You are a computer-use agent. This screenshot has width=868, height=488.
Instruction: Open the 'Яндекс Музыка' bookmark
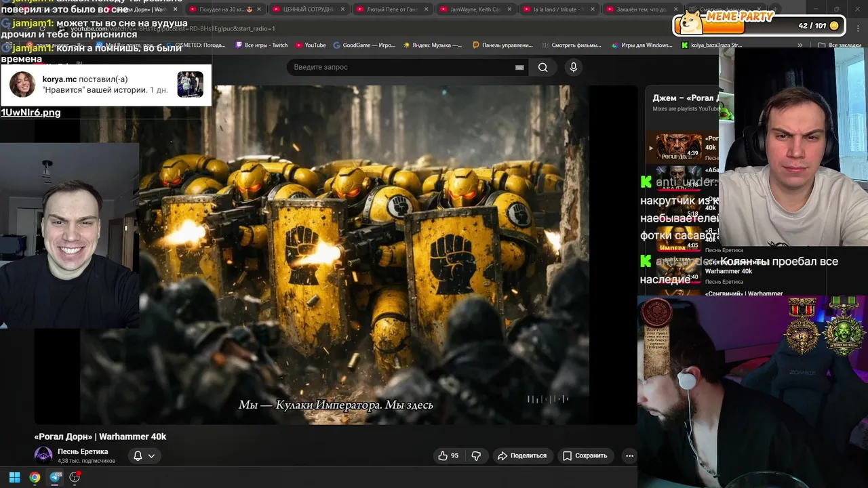433,45
